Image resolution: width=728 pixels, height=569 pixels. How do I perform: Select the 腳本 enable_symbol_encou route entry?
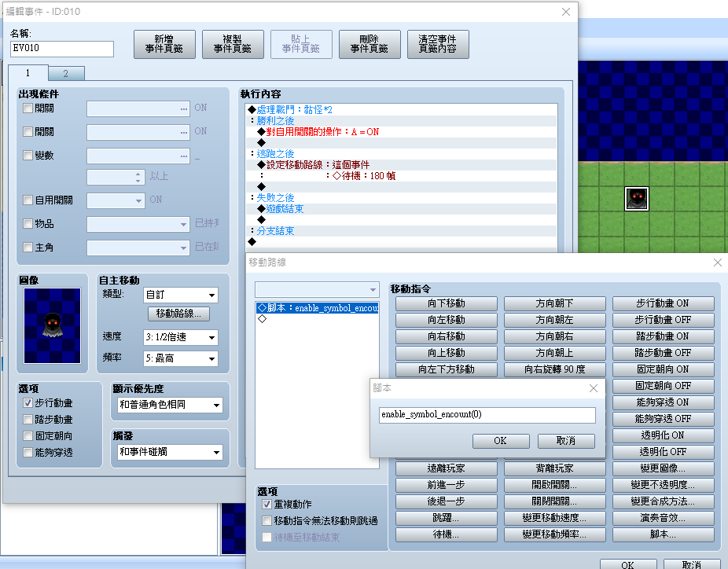pos(317,308)
